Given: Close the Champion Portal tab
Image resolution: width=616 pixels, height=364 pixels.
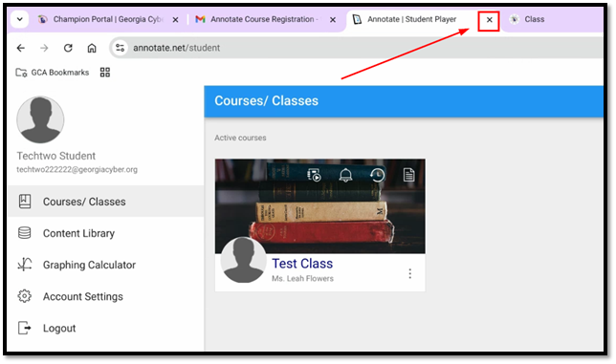Looking at the screenshot, I should pyautogui.click(x=176, y=20).
